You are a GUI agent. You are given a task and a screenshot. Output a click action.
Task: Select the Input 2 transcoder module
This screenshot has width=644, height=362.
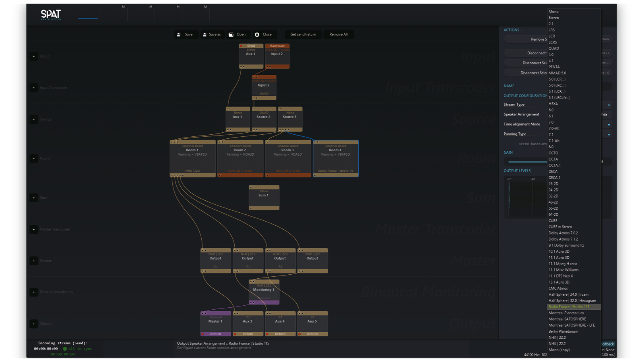(x=264, y=88)
